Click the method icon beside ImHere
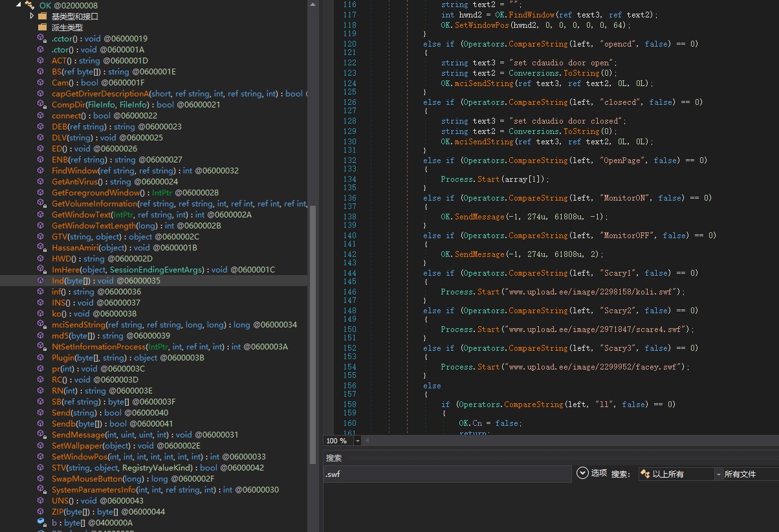Image resolution: width=779 pixels, height=532 pixels. click(41, 269)
